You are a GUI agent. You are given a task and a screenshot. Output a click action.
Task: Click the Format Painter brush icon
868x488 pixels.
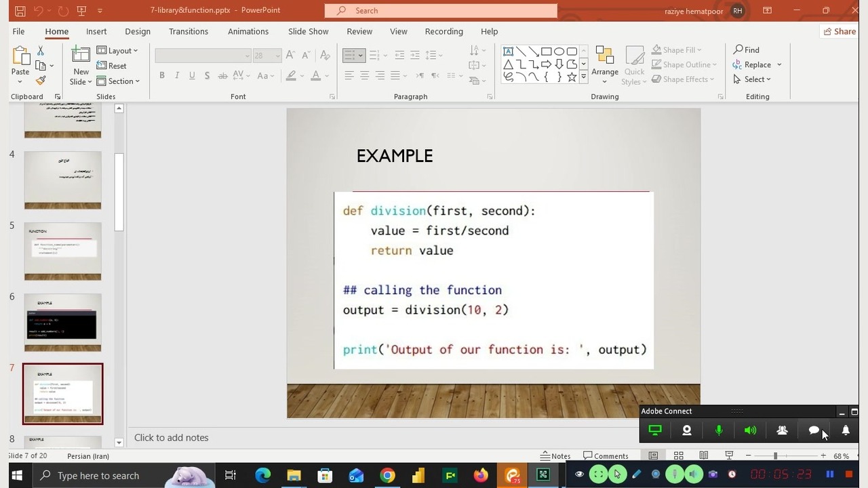coord(41,81)
